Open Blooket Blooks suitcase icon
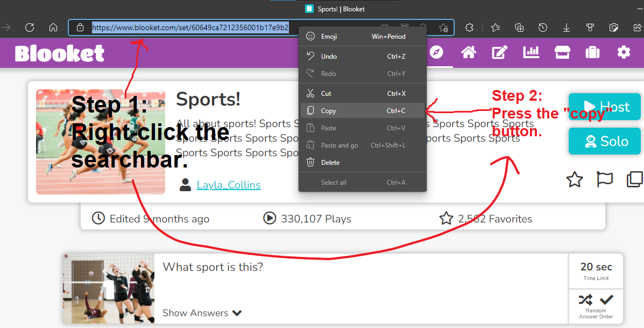This screenshot has height=328, width=644. [593, 52]
